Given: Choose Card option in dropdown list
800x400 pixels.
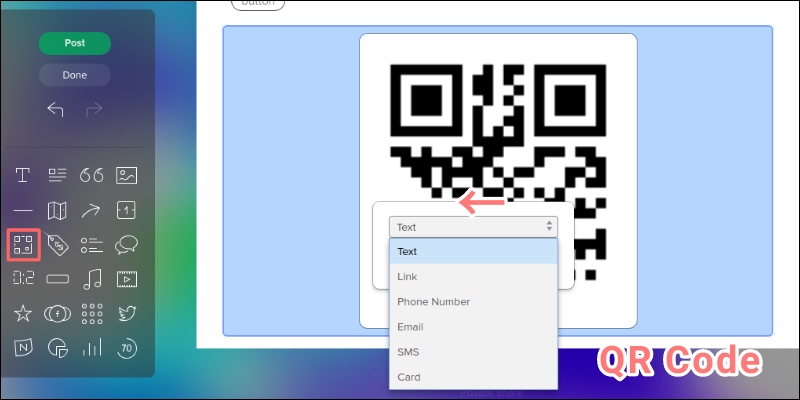Looking at the screenshot, I should tap(473, 378).
